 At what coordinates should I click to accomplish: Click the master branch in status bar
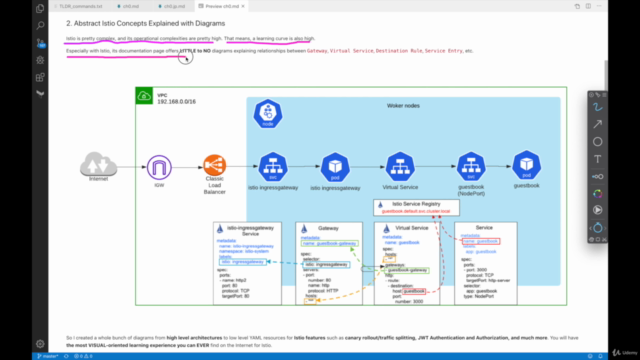tap(48, 356)
